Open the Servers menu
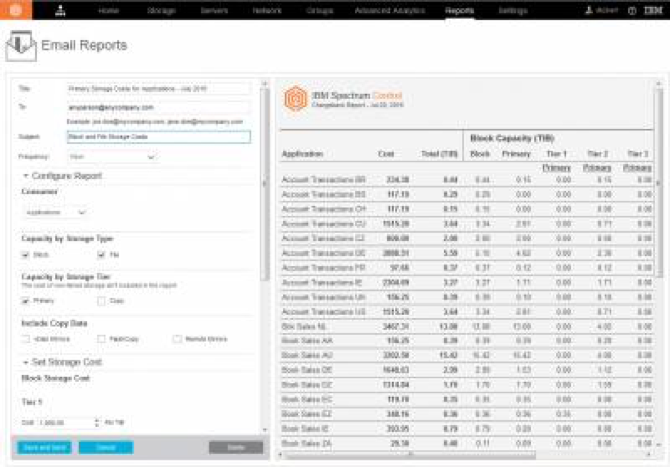This screenshot has width=670, height=467. [x=214, y=11]
